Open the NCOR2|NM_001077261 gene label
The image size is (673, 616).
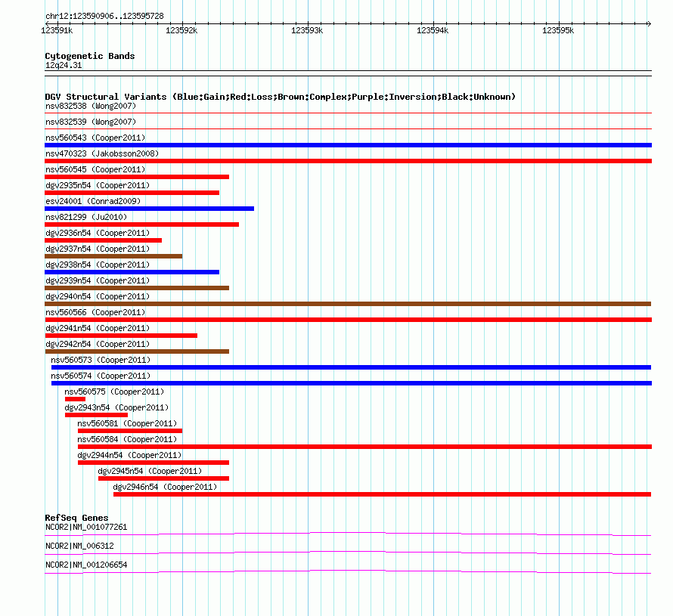click(86, 528)
